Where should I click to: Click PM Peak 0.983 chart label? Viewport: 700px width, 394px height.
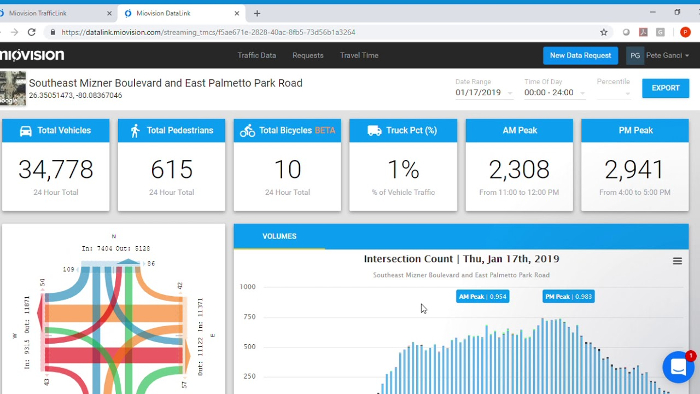coord(568,297)
